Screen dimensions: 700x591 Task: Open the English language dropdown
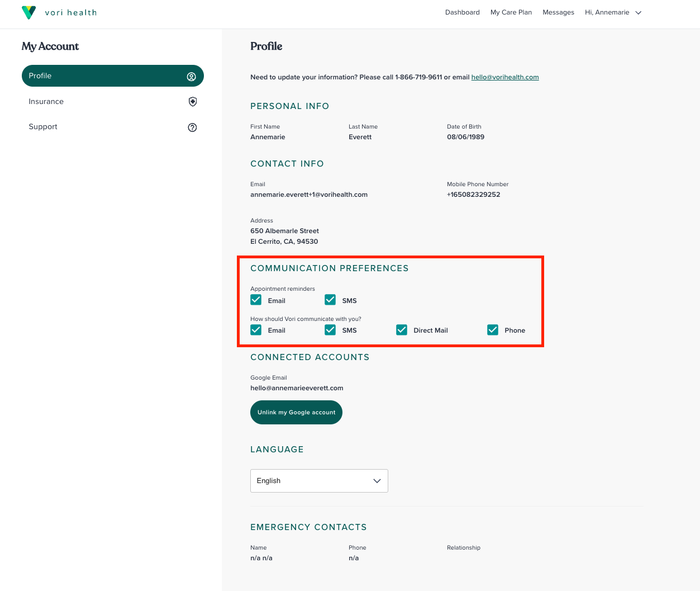coord(319,481)
